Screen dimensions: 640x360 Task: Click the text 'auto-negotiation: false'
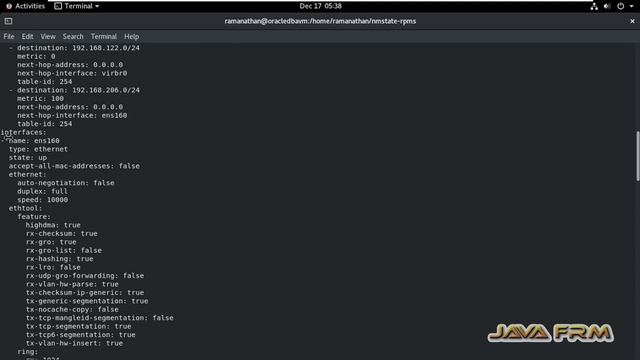pyautogui.click(x=66, y=183)
